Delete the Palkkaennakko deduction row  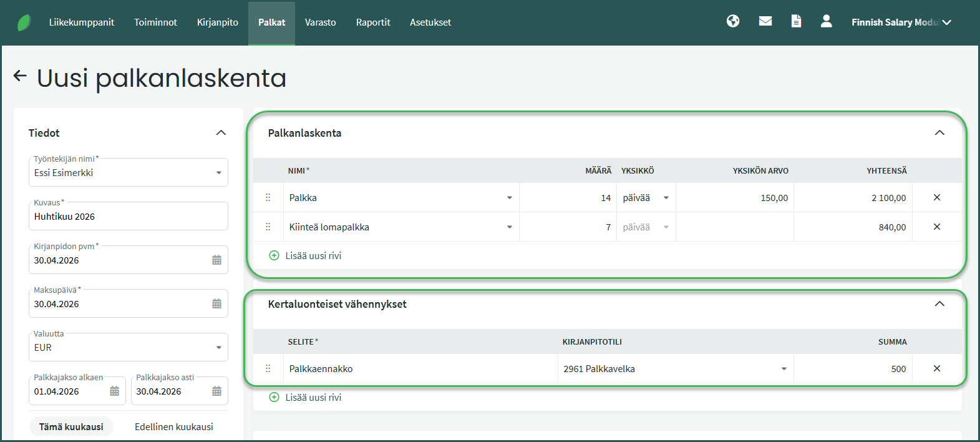(x=936, y=369)
